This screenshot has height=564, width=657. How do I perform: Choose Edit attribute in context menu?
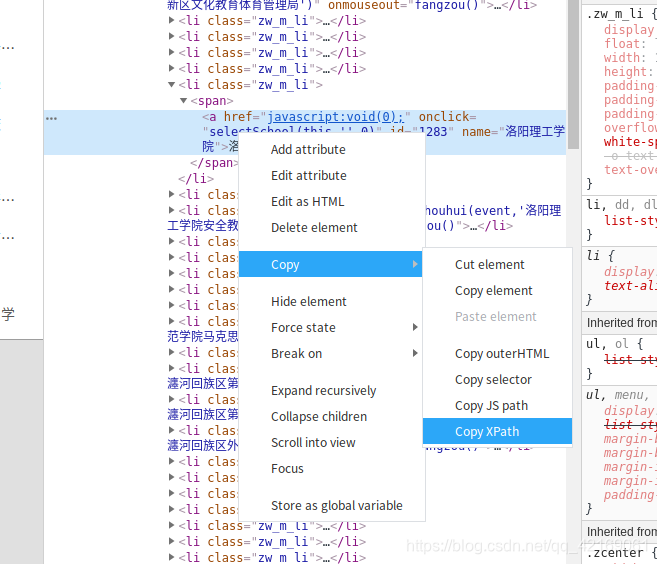point(308,176)
